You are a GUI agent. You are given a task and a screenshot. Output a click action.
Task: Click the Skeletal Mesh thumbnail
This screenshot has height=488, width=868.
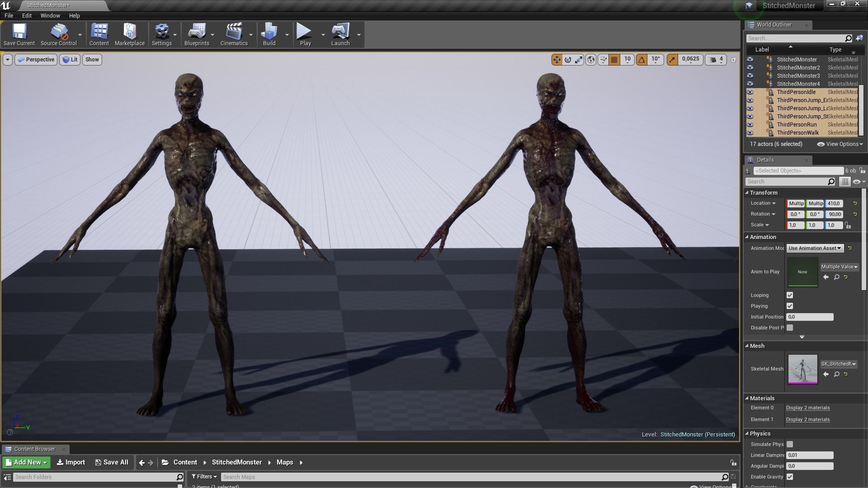click(x=802, y=369)
